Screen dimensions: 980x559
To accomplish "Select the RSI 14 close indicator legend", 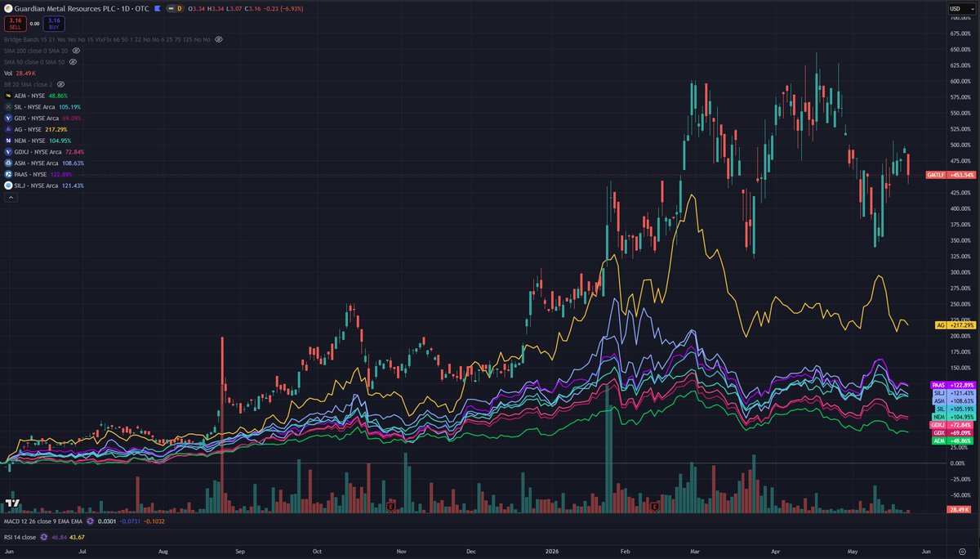I will tap(19, 537).
